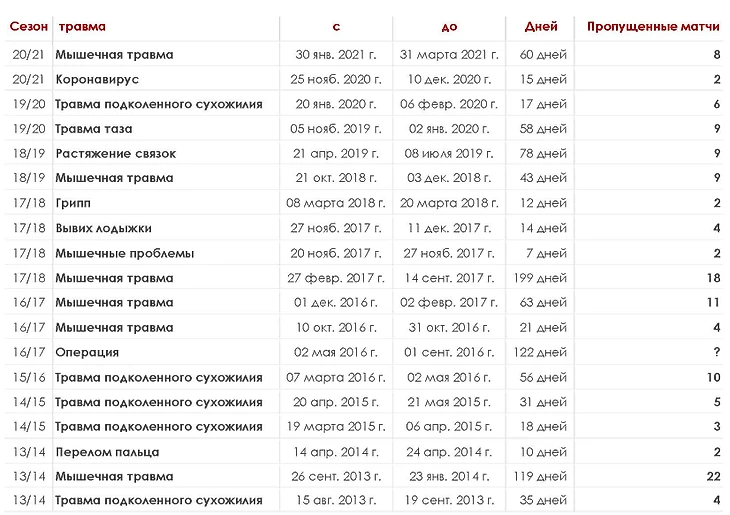Click the Пропущенные матчи column header
Image resolution: width=730 pixels, height=515 pixels.
[653, 27]
